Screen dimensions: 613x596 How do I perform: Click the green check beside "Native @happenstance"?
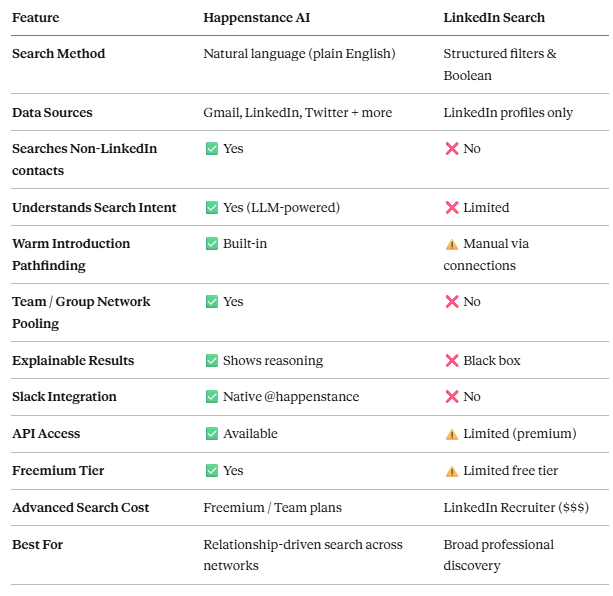(x=211, y=397)
